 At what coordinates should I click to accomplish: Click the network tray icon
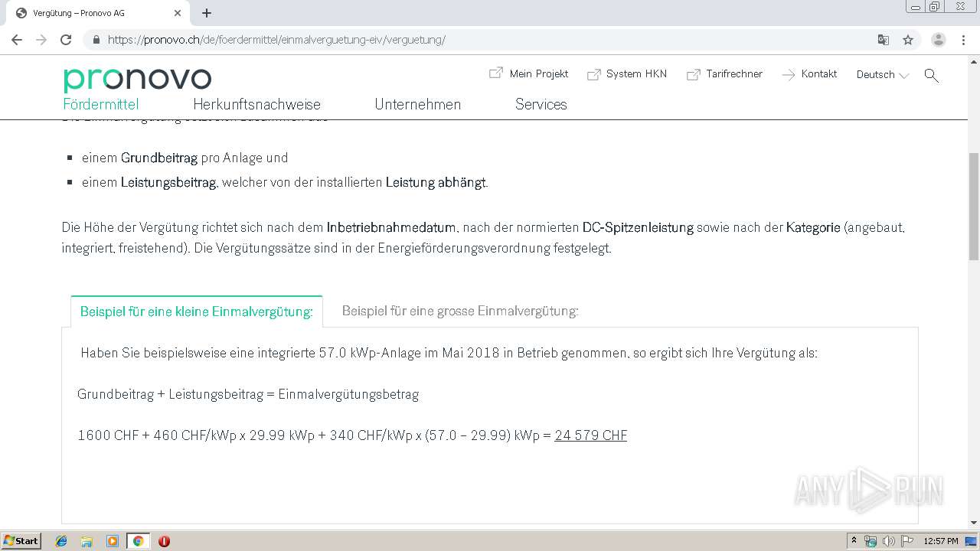tap(871, 541)
